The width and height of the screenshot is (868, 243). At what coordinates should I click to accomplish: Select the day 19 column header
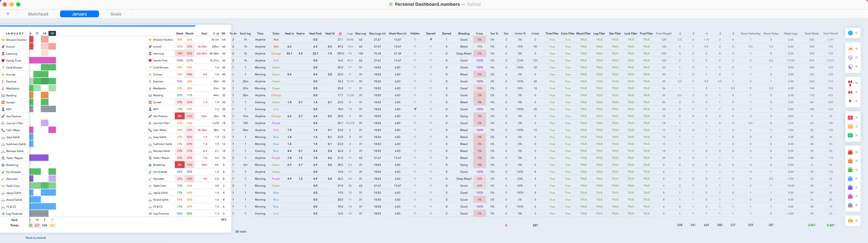52,33
